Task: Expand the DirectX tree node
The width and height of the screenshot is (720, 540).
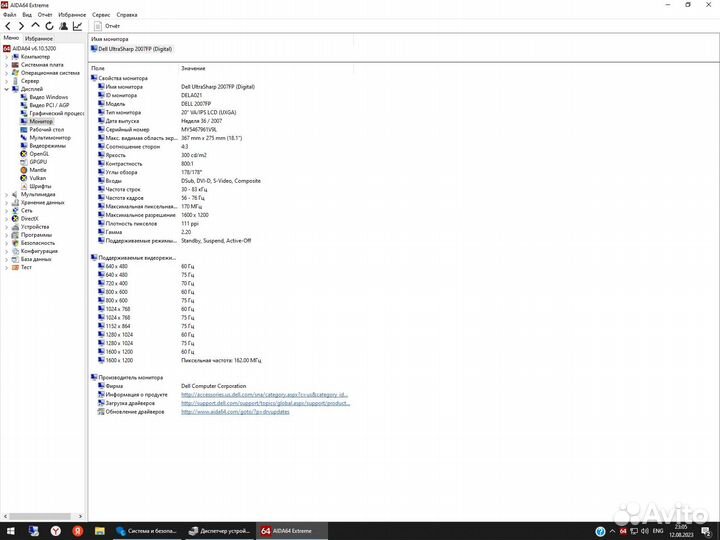Action: [6, 219]
